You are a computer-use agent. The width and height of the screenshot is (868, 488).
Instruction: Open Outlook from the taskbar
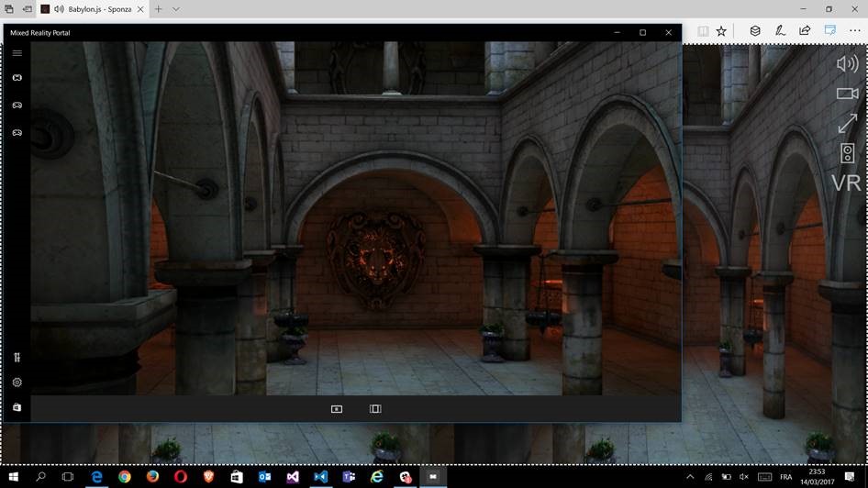[264, 477]
